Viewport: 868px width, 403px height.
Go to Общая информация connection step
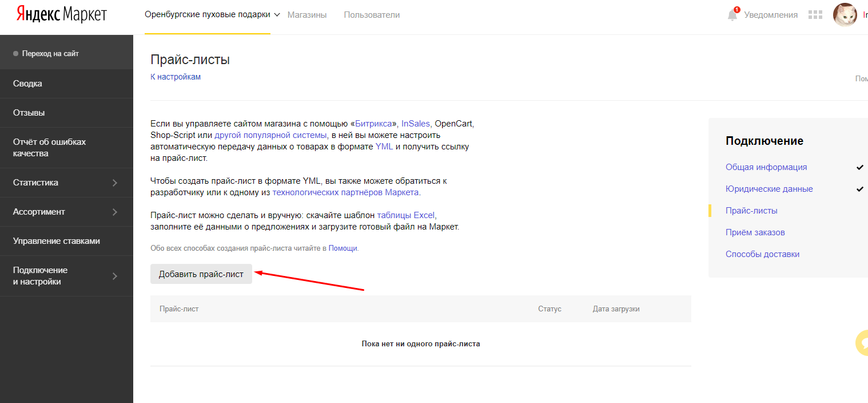(x=766, y=167)
